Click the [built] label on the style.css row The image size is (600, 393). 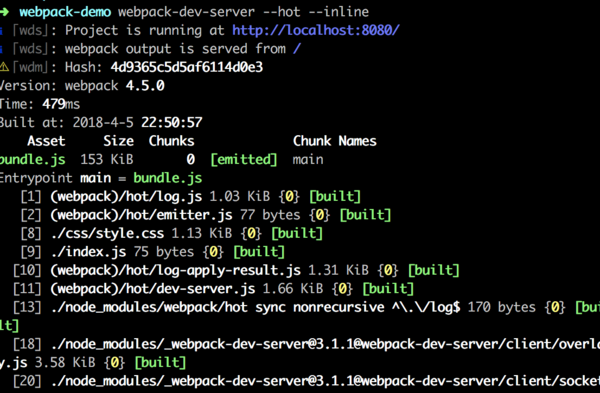pos(297,233)
